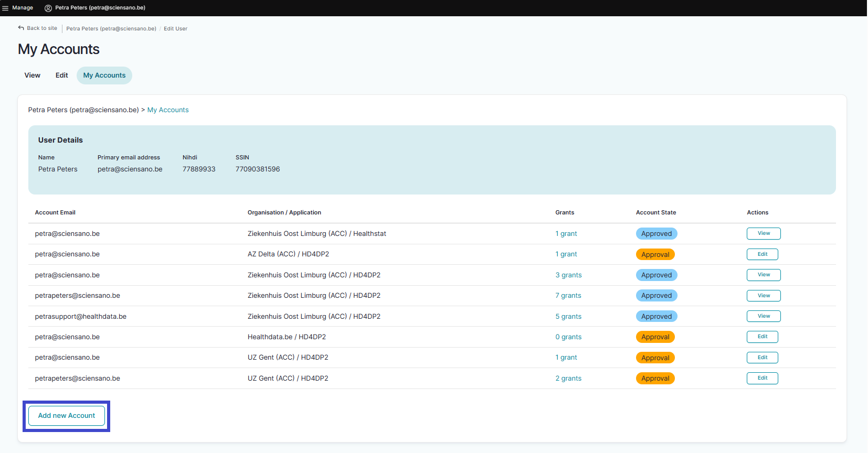Click View for petrasupport@healthdata.be account
The width and height of the screenshot is (868, 453).
click(764, 317)
